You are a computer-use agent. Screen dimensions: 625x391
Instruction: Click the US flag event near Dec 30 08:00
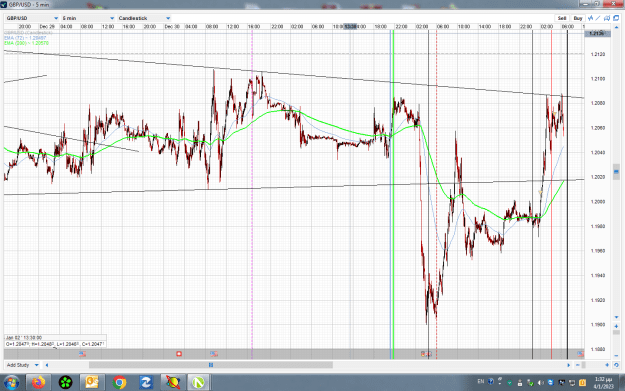click(214, 354)
